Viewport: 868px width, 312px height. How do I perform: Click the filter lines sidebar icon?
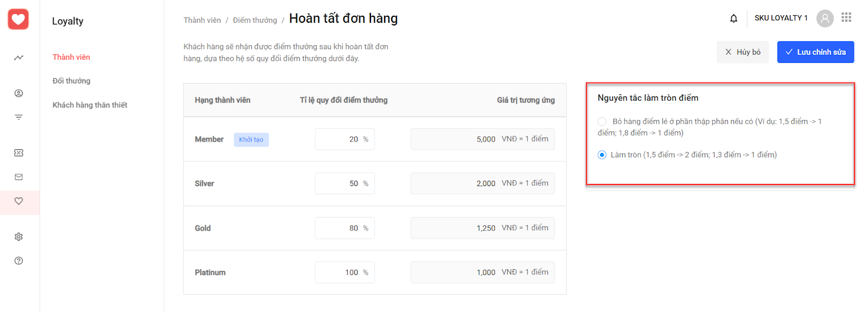(18, 117)
